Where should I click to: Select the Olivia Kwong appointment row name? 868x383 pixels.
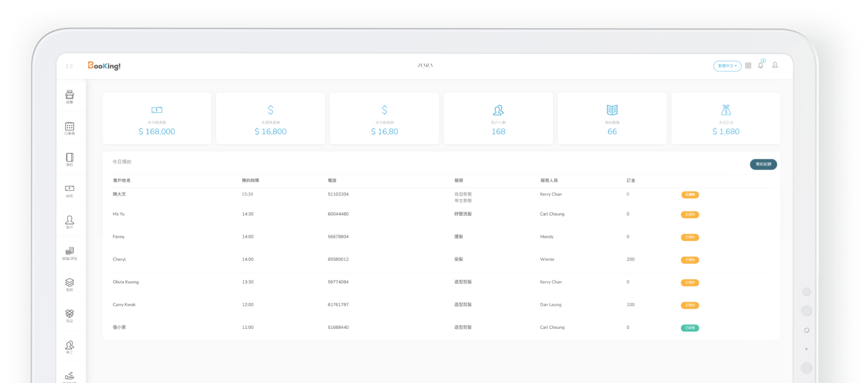126,282
